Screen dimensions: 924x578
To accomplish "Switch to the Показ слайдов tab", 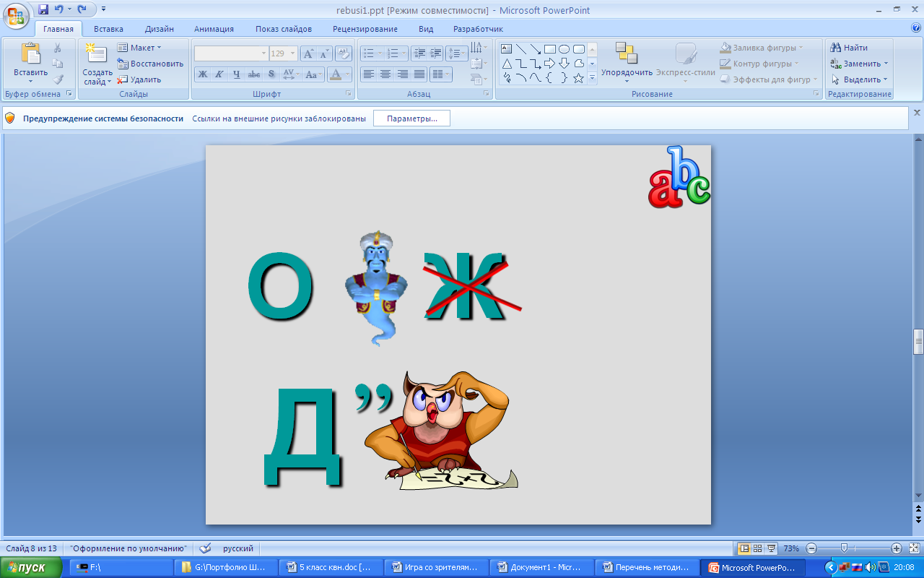I will click(284, 29).
